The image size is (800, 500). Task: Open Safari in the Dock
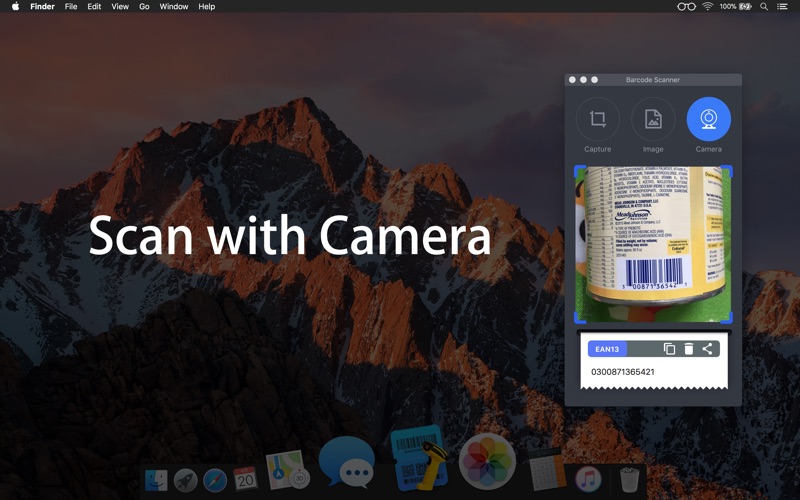[215, 481]
